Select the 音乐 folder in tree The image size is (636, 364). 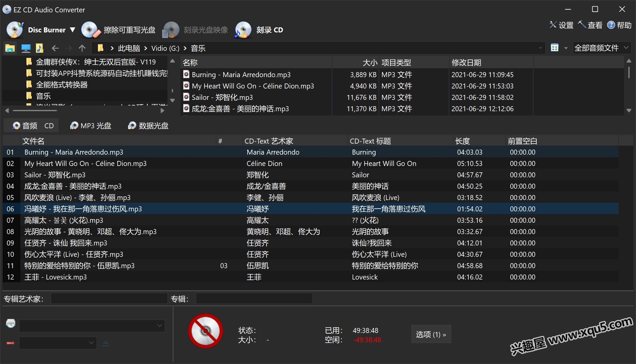click(x=43, y=96)
